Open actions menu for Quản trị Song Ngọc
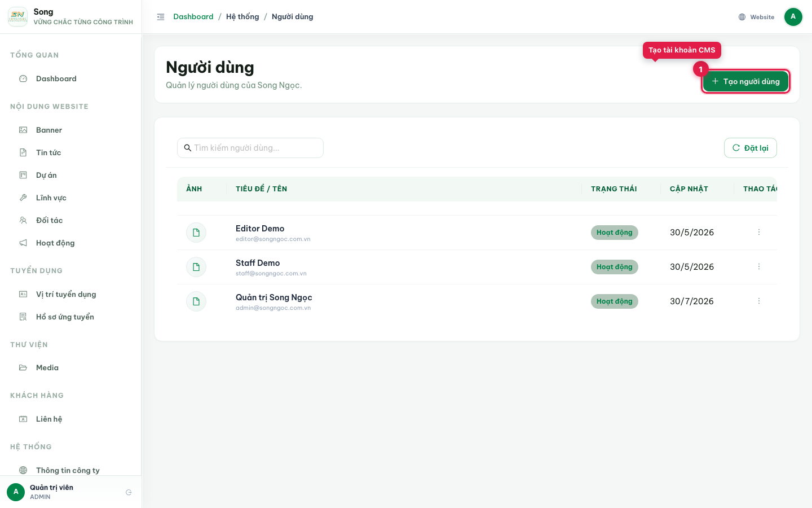This screenshot has width=812, height=508. tap(759, 301)
